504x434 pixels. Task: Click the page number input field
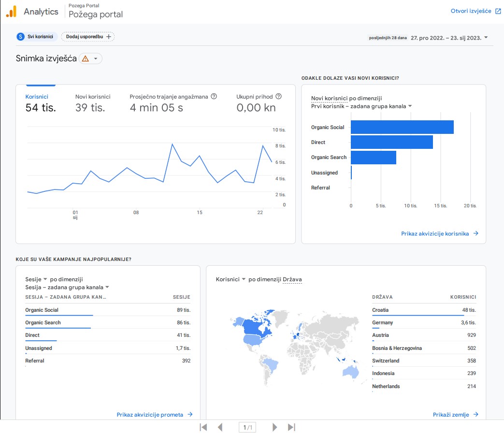247,427
